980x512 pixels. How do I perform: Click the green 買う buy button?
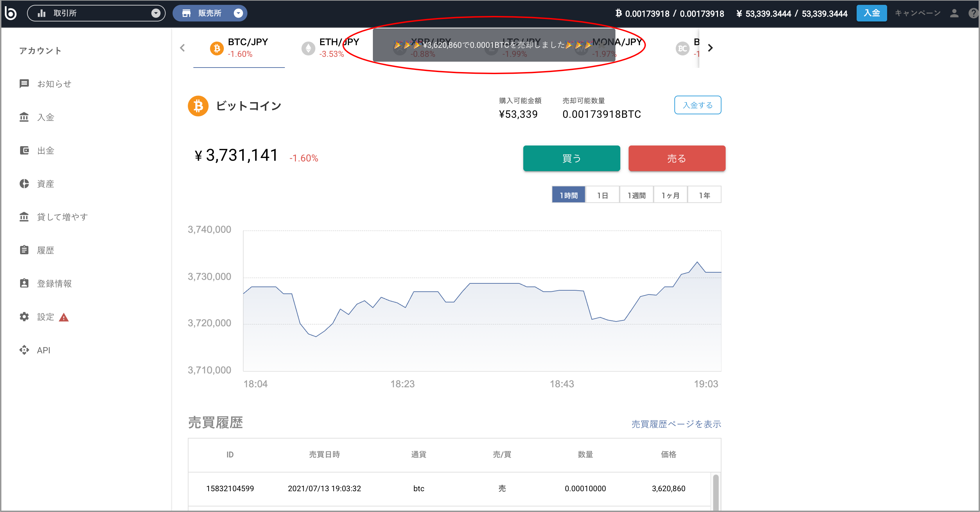pos(571,158)
